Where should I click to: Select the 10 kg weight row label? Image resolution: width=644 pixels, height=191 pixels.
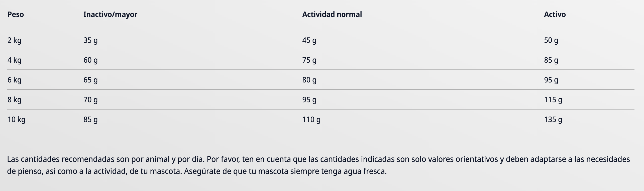coord(16,120)
